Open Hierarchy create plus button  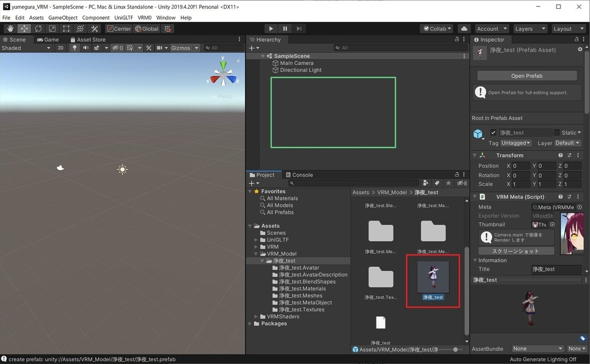pos(254,48)
